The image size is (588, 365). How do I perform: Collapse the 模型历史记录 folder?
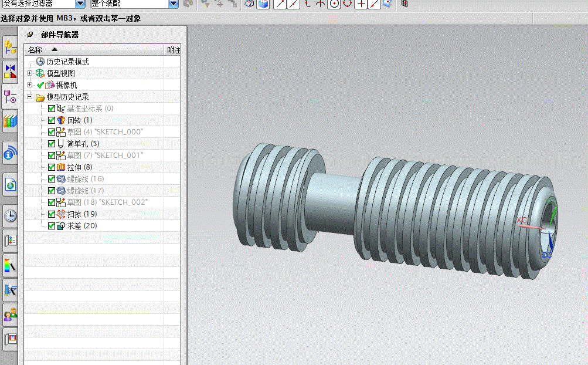(30, 97)
